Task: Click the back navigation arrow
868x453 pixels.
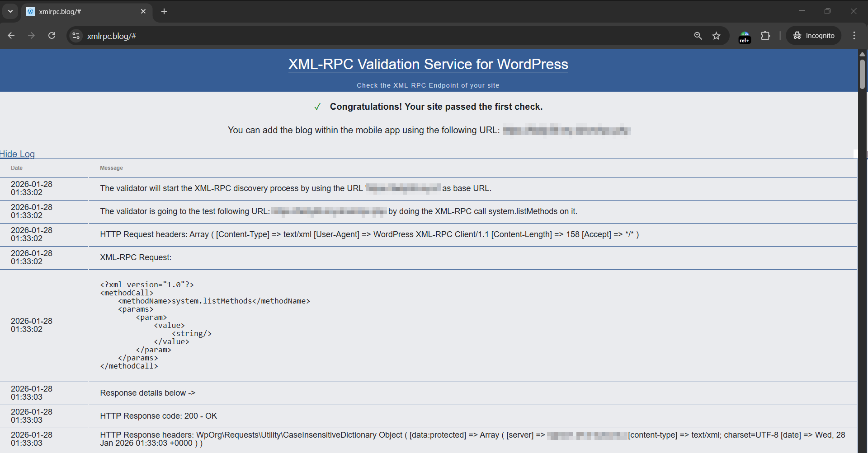Action: tap(11, 36)
